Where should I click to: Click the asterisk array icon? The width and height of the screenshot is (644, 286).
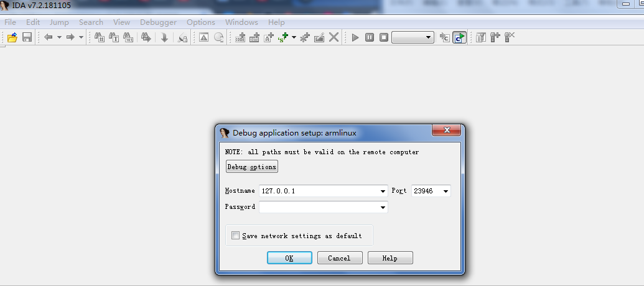[305, 37]
